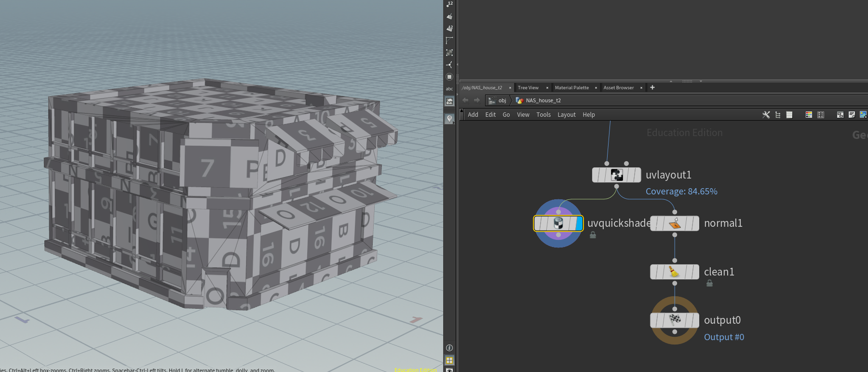Image resolution: width=868 pixels, height=372 pixels.
Task: Open the Go menu
Action: click(506, 115)
